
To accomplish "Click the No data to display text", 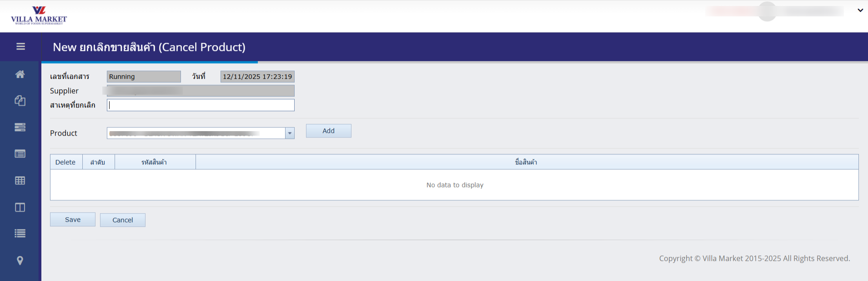I will (455, 185).
